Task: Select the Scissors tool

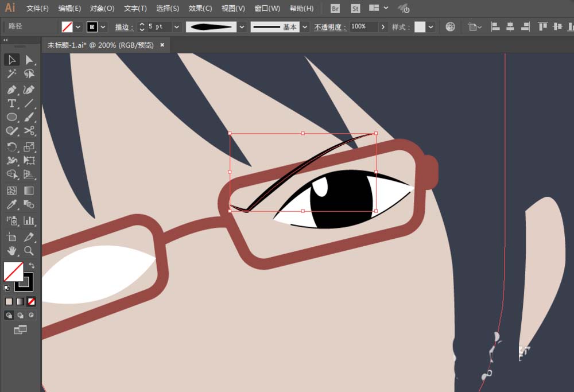Action: coord(29,131)
